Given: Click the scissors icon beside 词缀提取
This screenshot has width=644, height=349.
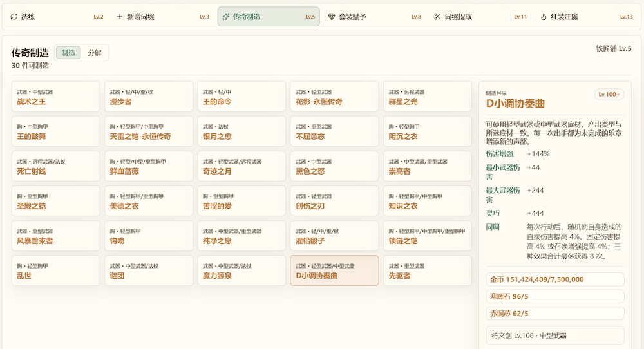Looking at the screenshot, I should click(437, 17).
